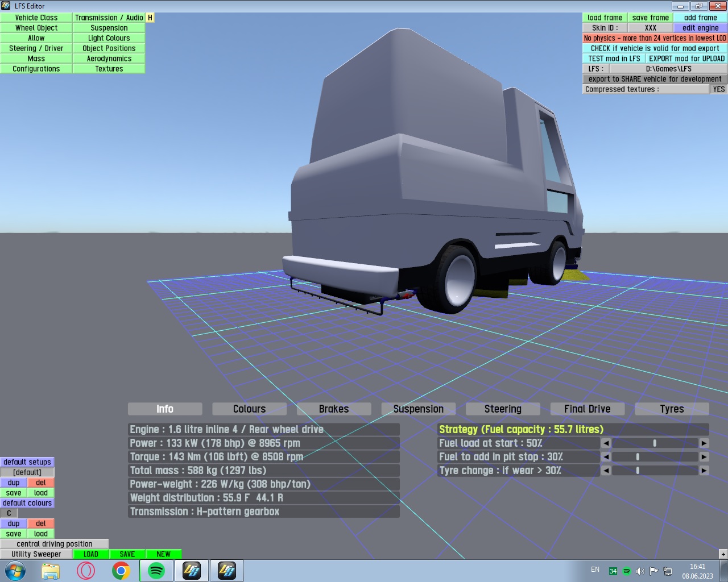Image resolution: width=728 pixels, height=582 pixels.
Task: Open the Transmission / Audio menu
Action: click(109, 18)
